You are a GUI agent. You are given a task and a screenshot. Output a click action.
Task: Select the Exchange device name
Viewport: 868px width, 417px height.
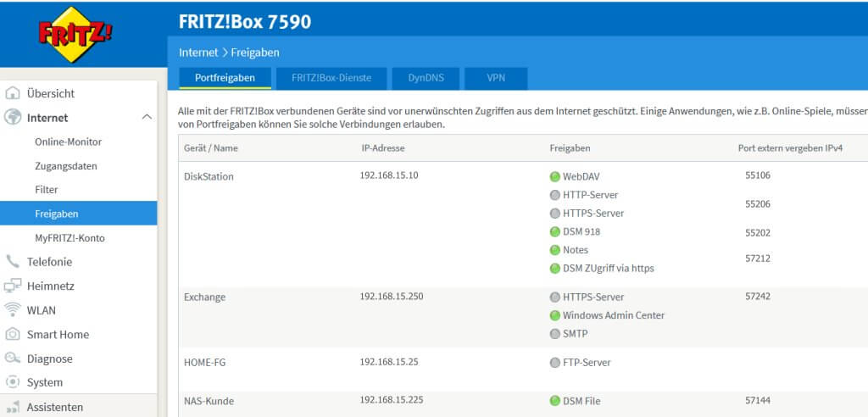coord(204,297)
